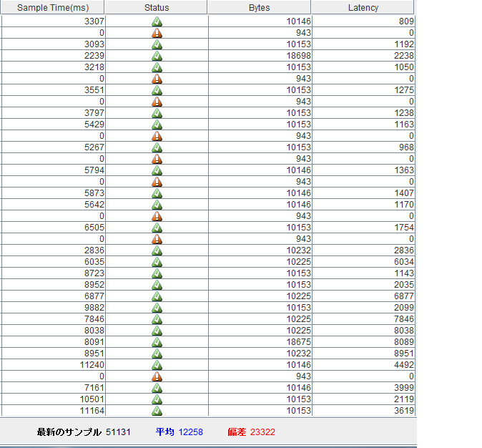The image size is (482, 448).
Task: Click the red 偏差 value 23322
Action: pos(262,432)
